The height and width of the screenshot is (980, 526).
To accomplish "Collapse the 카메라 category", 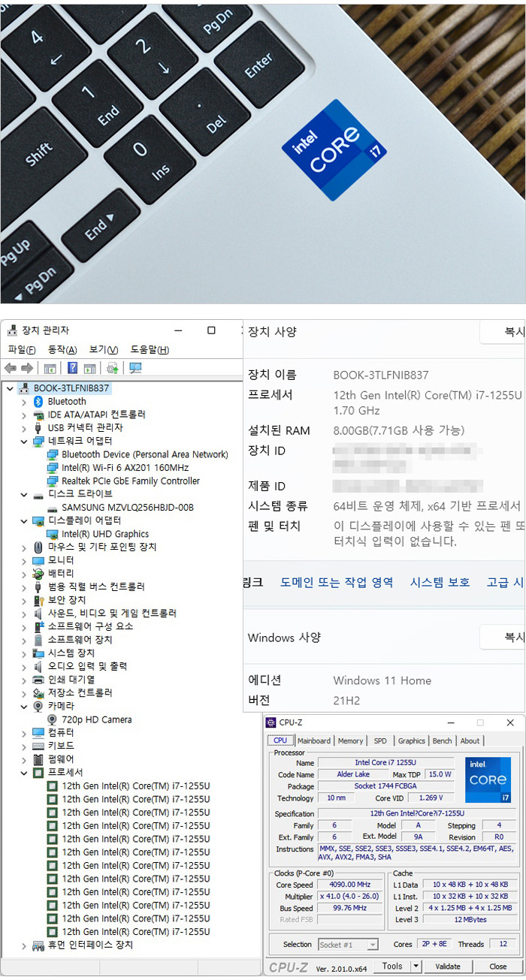I will pyautogui.click(x=23, y=706).
